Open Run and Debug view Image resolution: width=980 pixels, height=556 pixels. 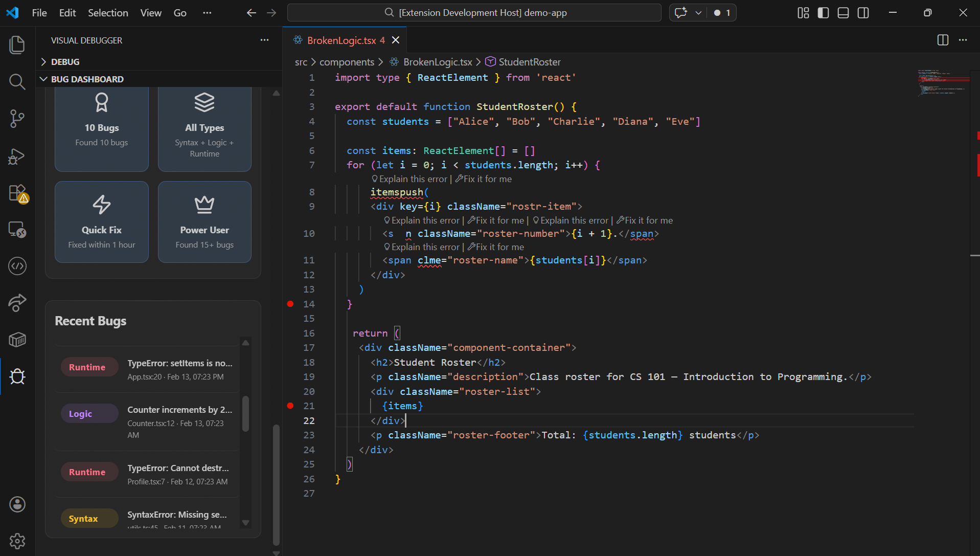coord(17,156)
